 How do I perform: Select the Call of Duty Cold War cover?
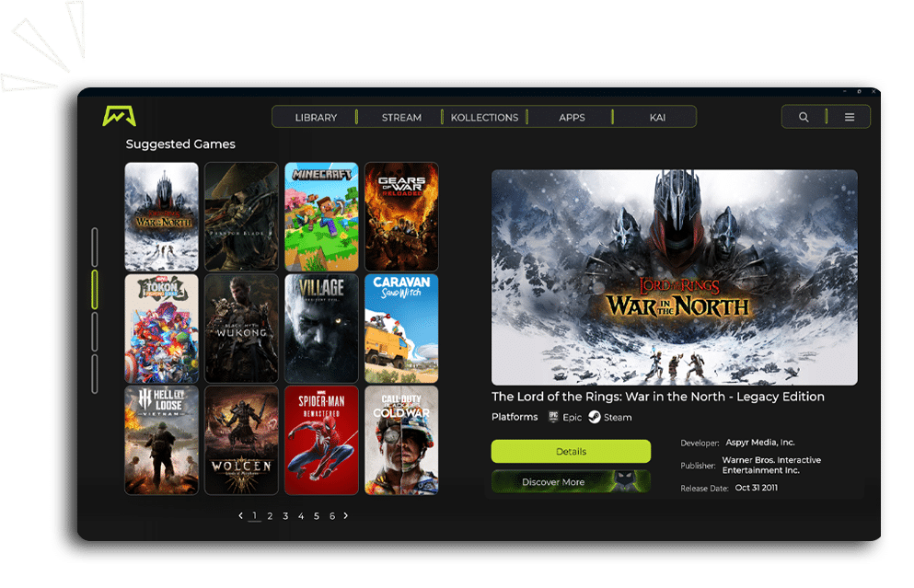pyautogui.click(x=401, y=440)
